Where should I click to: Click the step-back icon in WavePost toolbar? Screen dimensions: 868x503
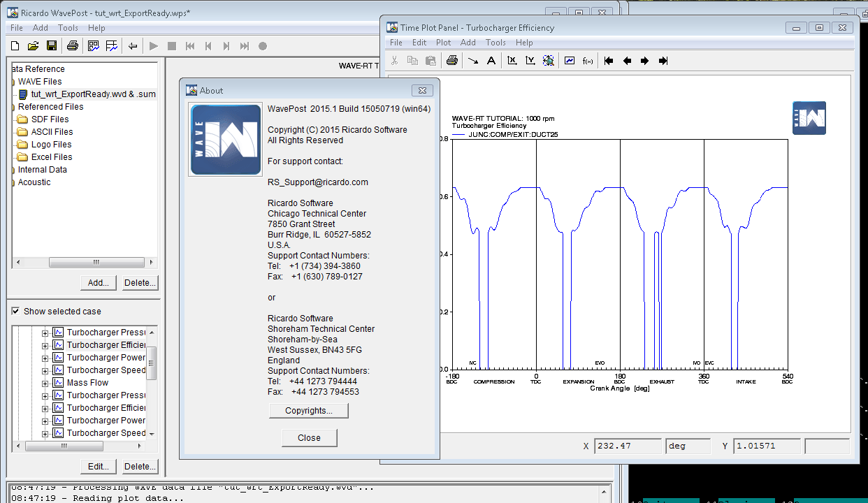tap(208, 46)
